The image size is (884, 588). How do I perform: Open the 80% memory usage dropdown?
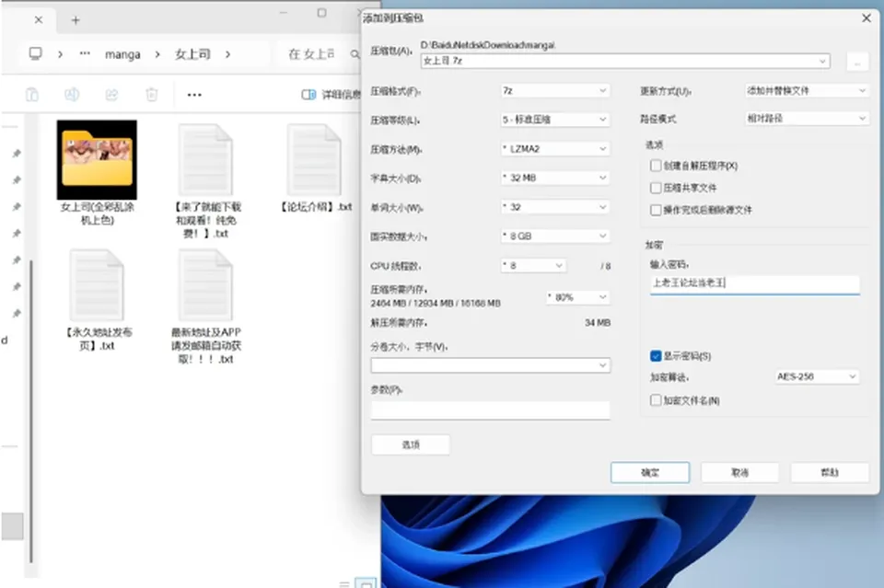pos(578,297)
